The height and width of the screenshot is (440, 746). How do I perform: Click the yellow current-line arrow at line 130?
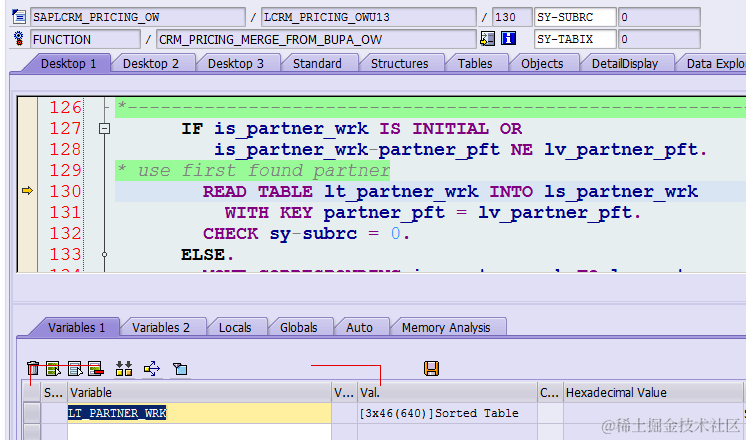tap(28, 191)
